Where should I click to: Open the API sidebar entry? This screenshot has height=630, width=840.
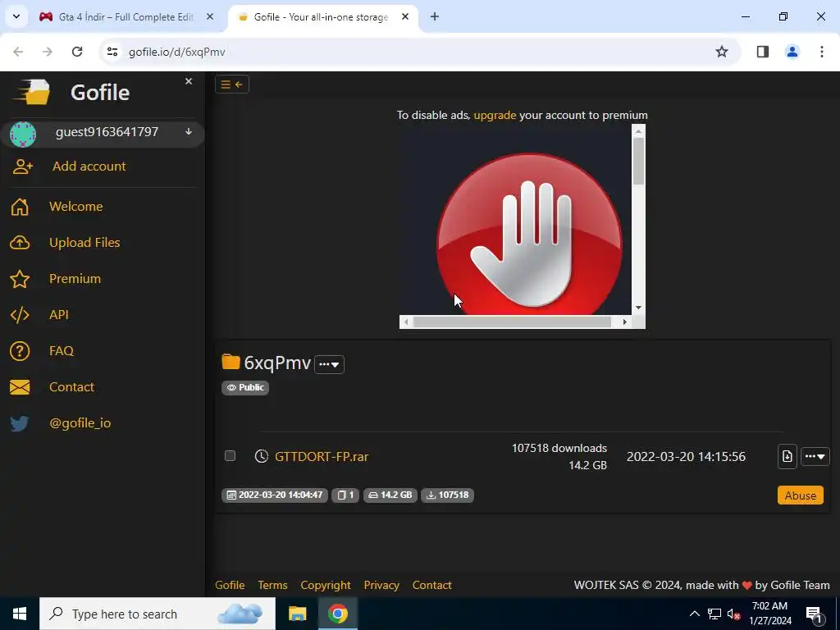pyautogui.click(x=59, y=314)
